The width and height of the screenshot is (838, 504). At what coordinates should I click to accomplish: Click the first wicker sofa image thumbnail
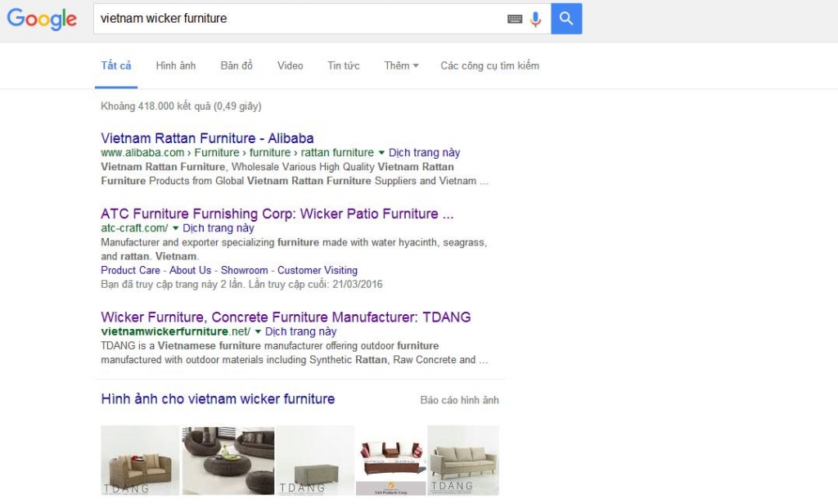(139, 459)
